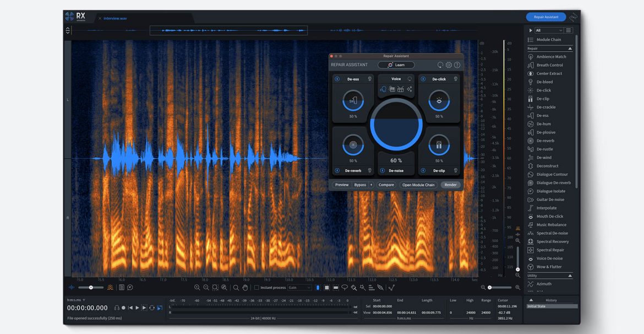Click the Learn button
This screenshot has height=334, width=644.
tap(396, 65)
